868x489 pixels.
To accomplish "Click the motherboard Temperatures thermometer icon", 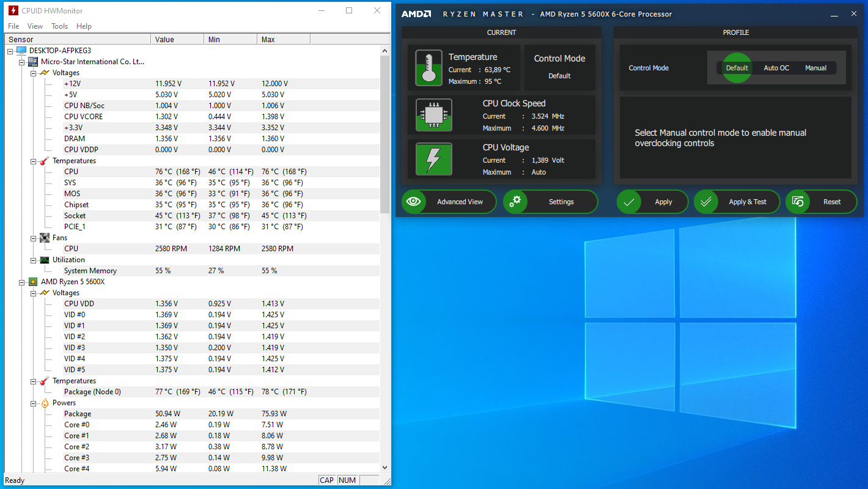I will [x=45, y=161].
